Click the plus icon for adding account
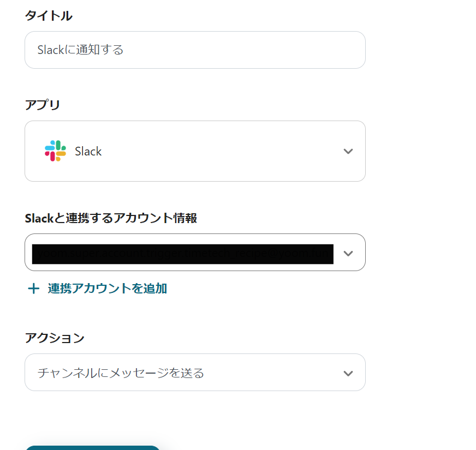 coord(33,289)
